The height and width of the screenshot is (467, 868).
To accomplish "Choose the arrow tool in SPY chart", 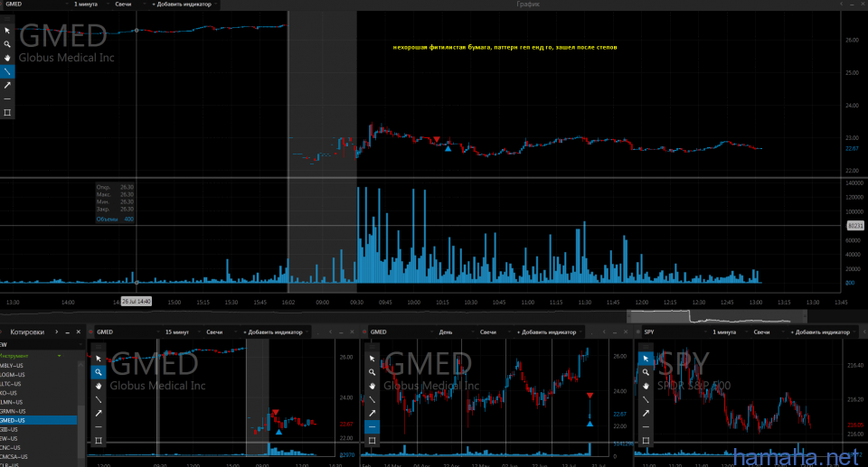I will point(646,414).
